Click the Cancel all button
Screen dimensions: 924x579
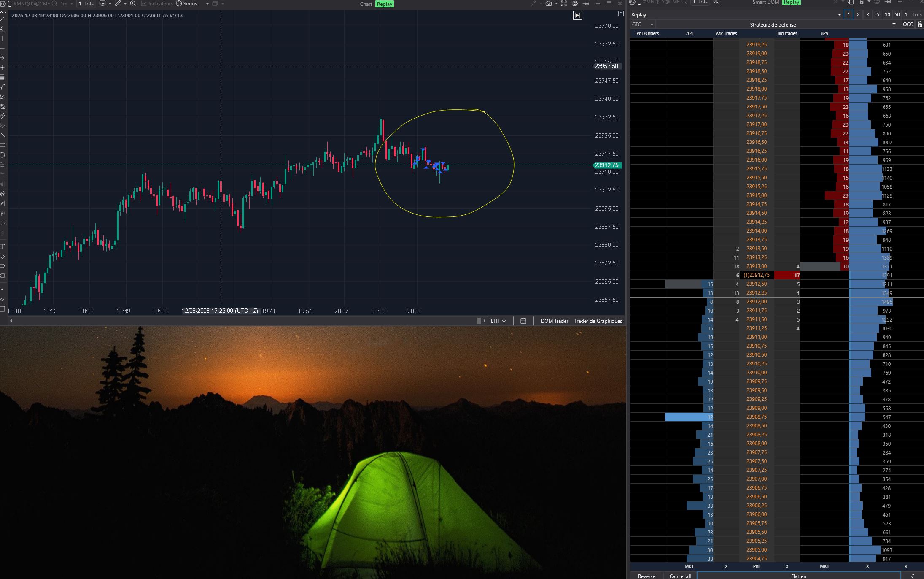(x=680, y=576)
